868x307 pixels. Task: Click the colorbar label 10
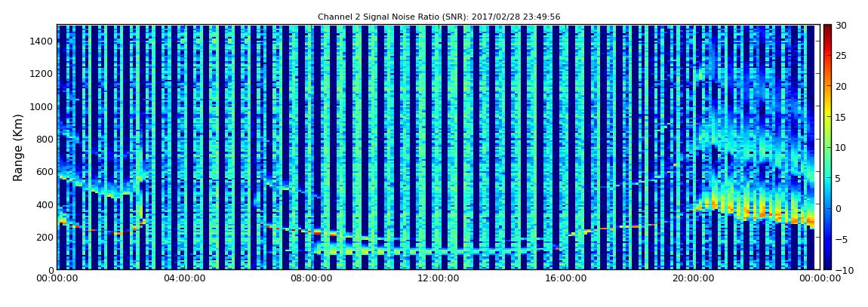841,147
